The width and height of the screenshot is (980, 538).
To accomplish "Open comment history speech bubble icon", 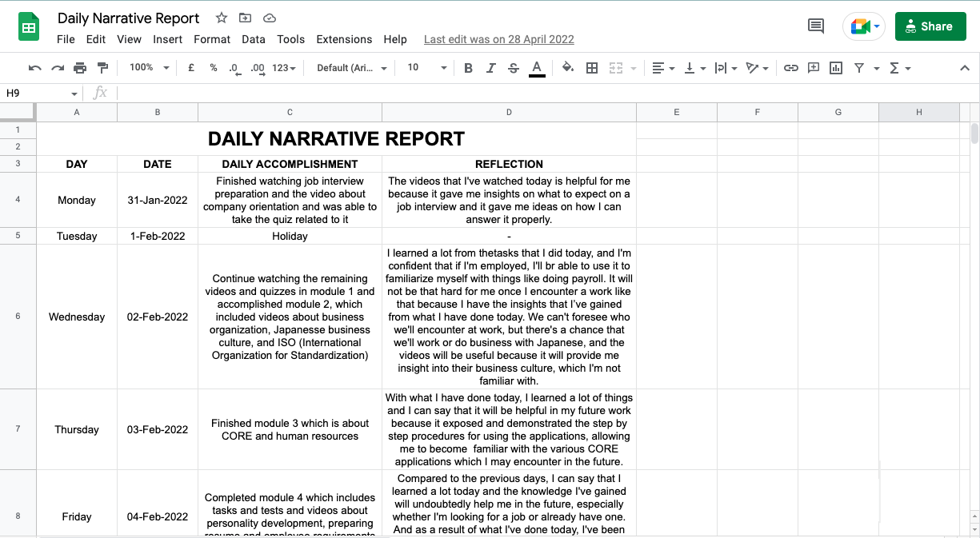I will pos(816,26).
